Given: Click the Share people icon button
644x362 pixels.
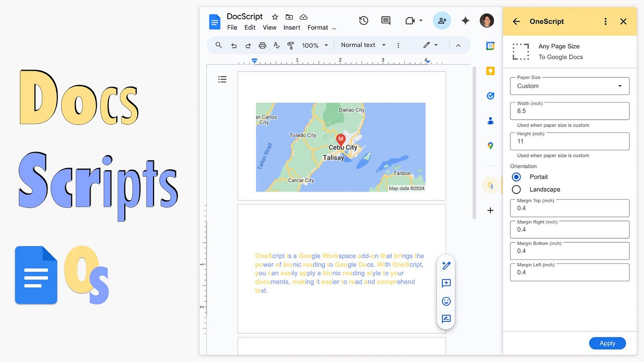Looking at the screenshot, I should pos(442,20).
